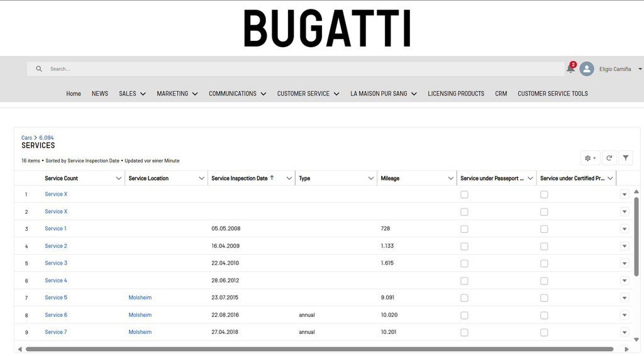Check Service under Passeport for Service 5
Viewport: 644px width, 356px height.
(464, 298)
